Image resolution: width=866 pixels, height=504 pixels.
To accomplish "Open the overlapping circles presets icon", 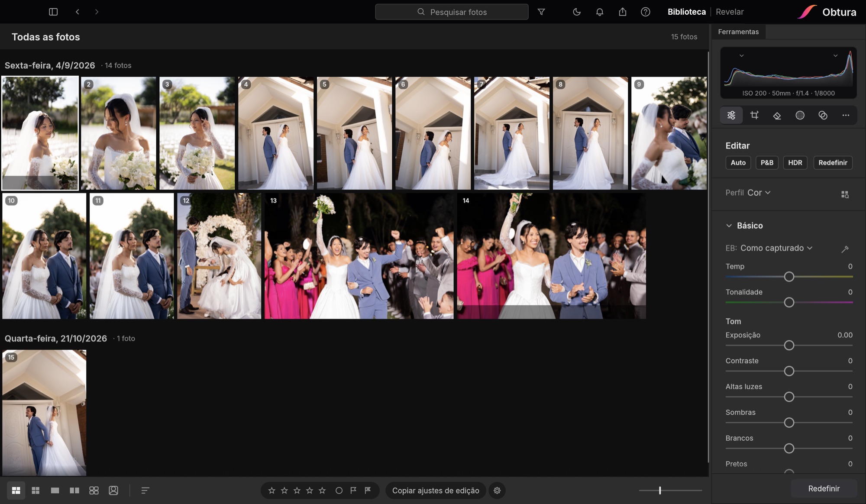I will coord(823,115).
